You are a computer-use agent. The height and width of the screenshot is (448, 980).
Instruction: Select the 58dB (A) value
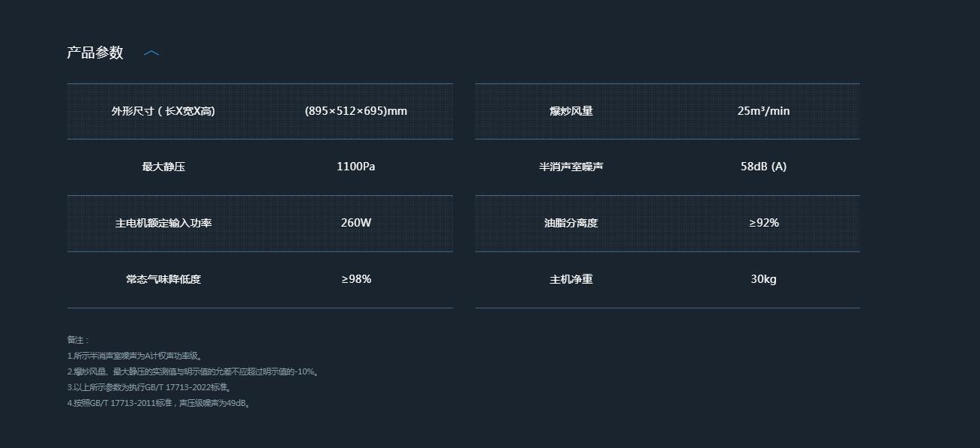[763, 167]
